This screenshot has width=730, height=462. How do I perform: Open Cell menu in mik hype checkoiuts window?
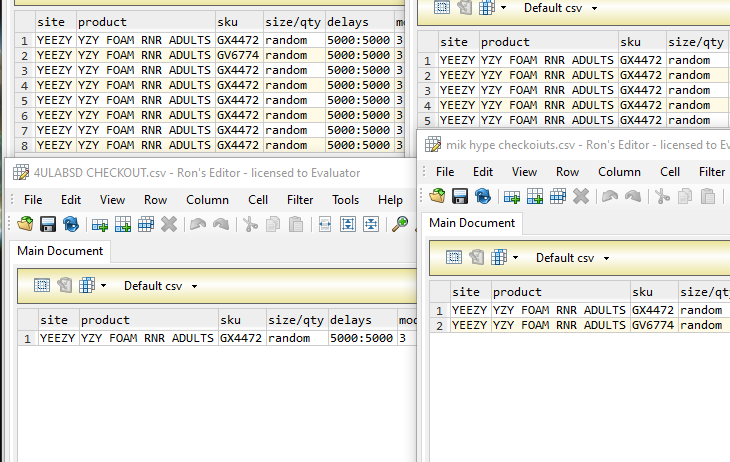670,172
